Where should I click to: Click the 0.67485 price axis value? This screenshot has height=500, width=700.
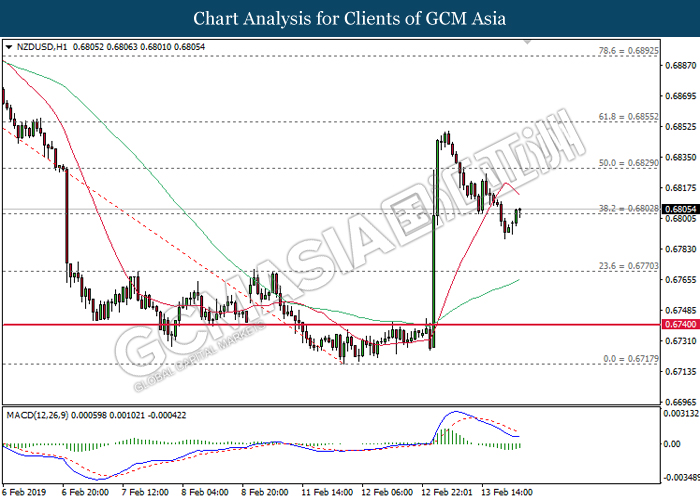(x=680, y=310)
